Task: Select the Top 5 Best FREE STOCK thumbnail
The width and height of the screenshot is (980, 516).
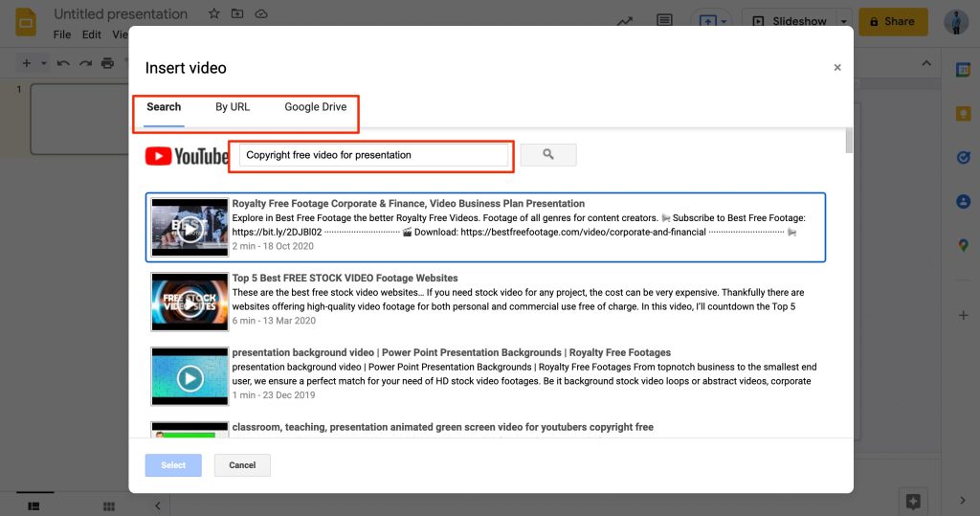Action: coord(190,302)
